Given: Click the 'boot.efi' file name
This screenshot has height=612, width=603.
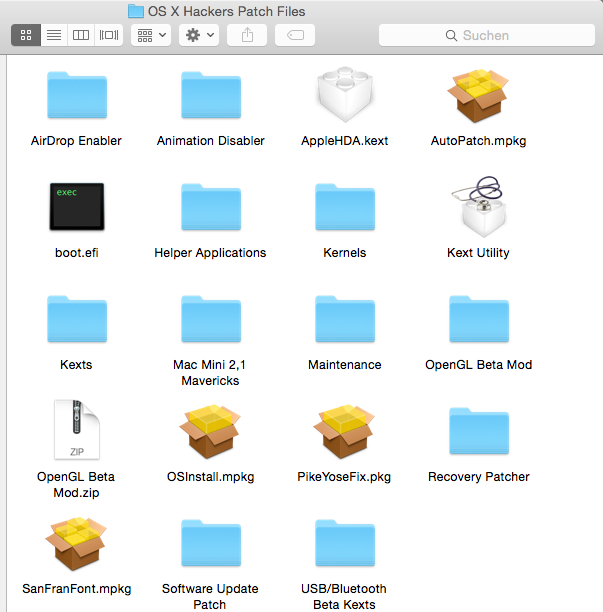Looking at the screenshot, I should [x=76, y=253].
